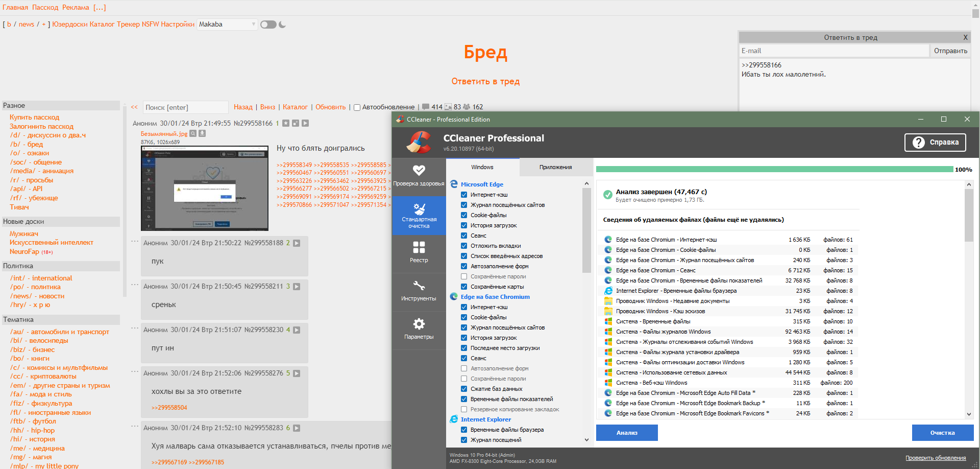Click the Help (Справка) question mark button
The image size is (980, 469).
tap(935, 143)
